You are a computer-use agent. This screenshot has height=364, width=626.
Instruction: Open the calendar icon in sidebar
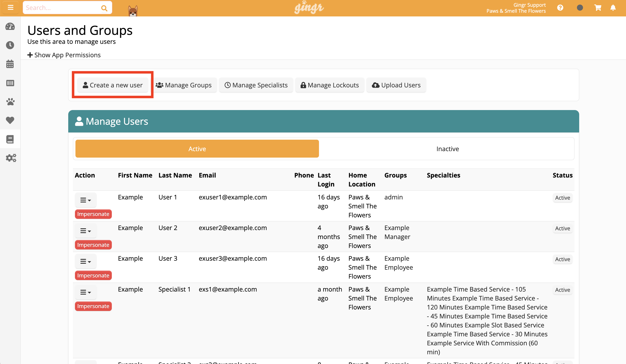pos(10,64)
